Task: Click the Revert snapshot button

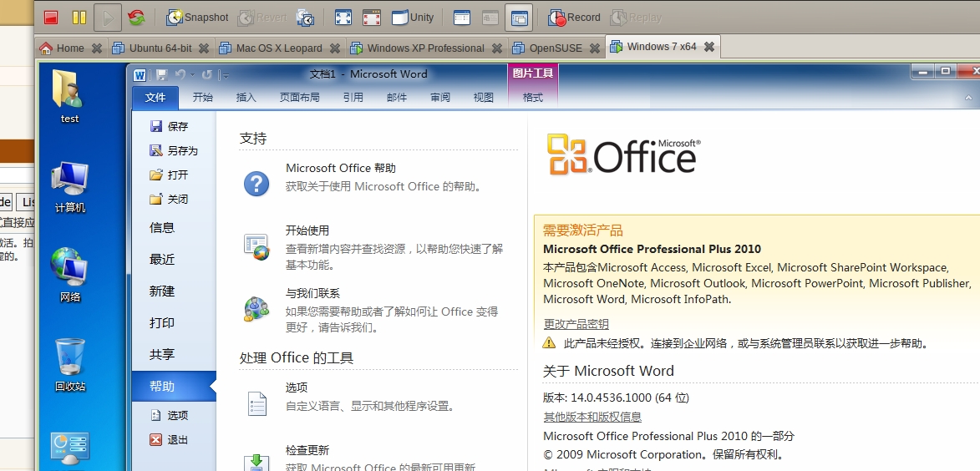Action: pos(262,18)
